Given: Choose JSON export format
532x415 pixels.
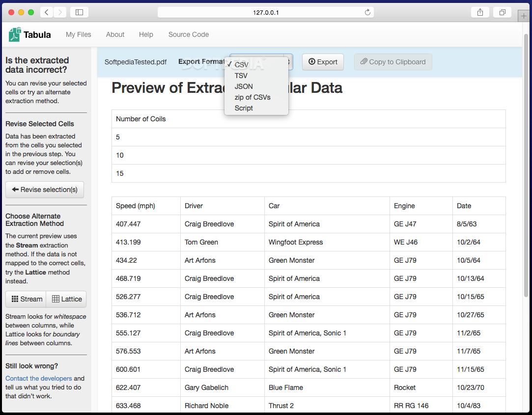Looking at the screenshot, I should [x=256, y=86].
